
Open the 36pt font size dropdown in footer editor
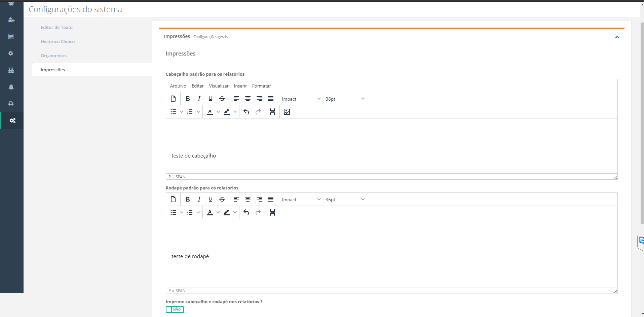(345, 200)
